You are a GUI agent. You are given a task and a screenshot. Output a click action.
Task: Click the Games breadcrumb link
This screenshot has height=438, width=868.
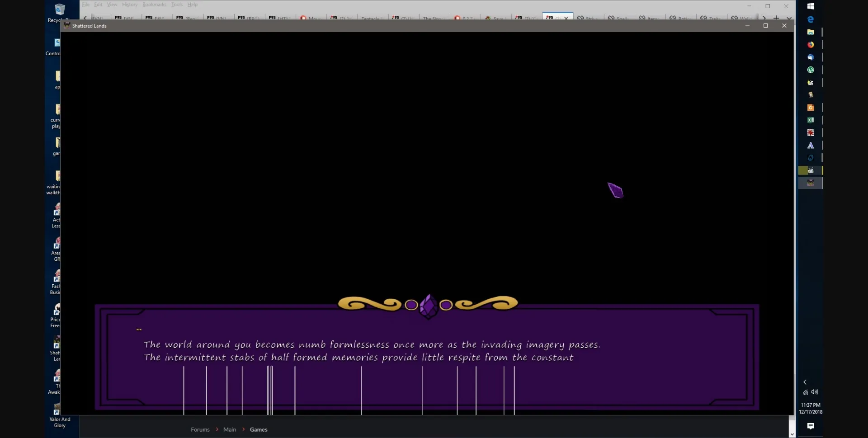tap(259, 429)
